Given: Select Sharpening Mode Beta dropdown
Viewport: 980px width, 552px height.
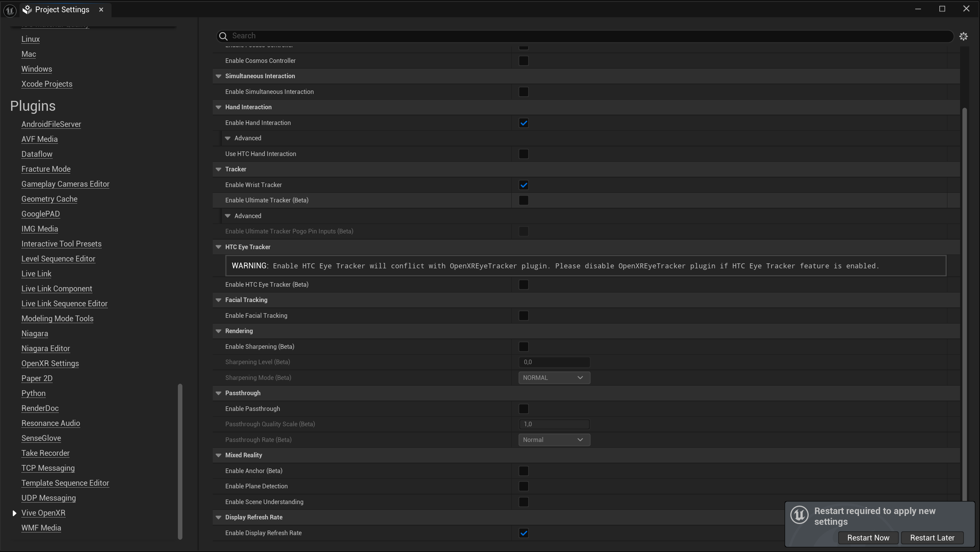Looking at the screenshot, I should point(553,377).
